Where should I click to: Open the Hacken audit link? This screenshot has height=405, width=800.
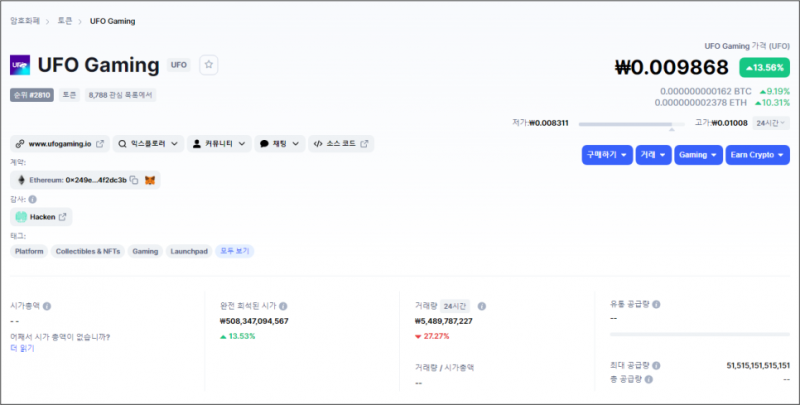(x=42, y=217)
